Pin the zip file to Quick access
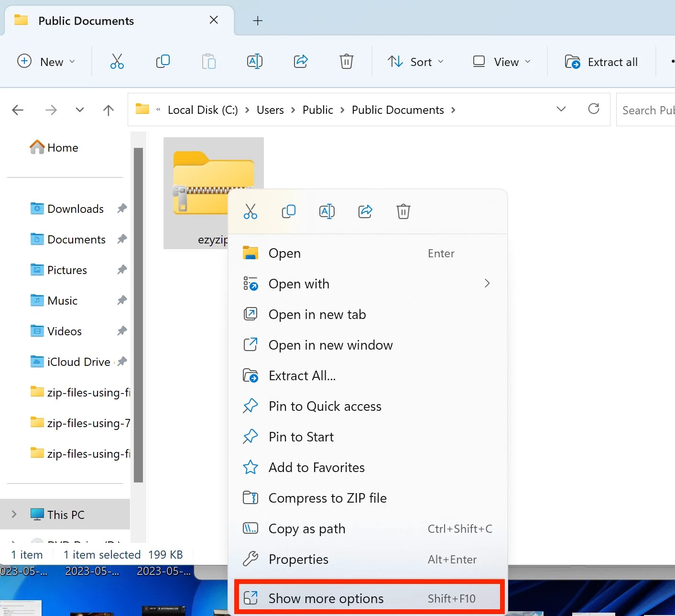 tap(325, 406)
